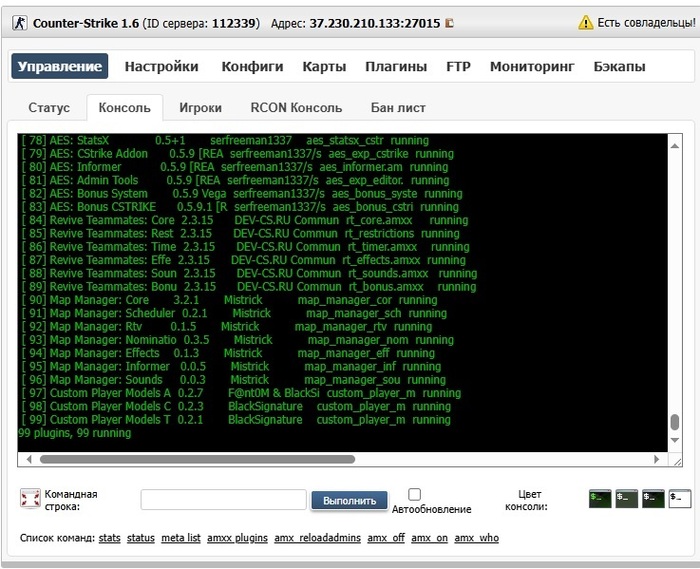Click the amx_reloadadmins command link
Image resolution: width=700 pixels, height=569 pixels.
317,538
